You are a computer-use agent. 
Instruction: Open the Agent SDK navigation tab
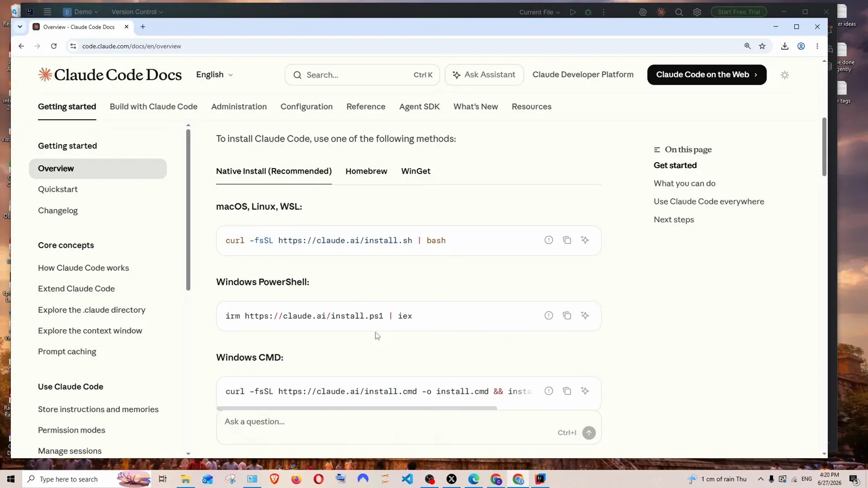(x=419, y=106)
